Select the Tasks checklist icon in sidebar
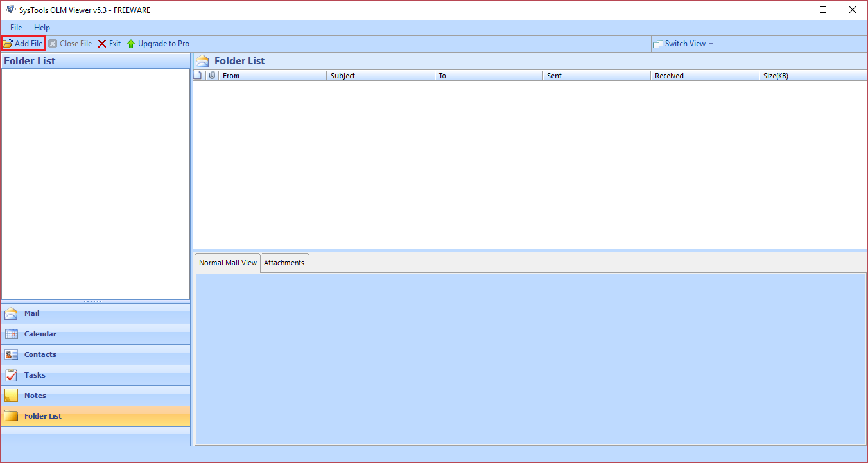The image size is (868, 463). [x=11, y=375]
